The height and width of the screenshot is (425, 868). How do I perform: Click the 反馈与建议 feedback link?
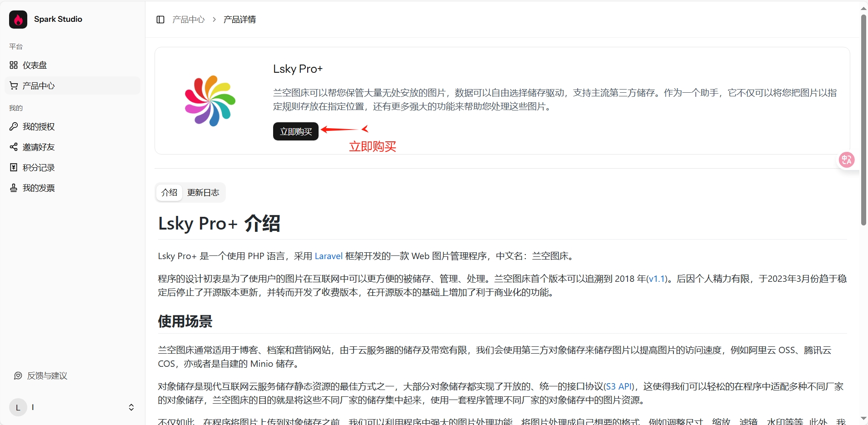coord(41,375)
